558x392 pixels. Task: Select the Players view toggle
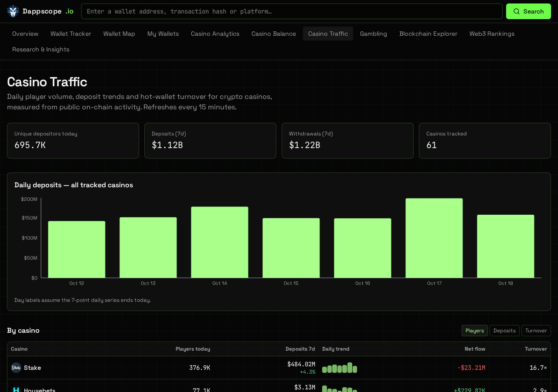coord(475,331)
